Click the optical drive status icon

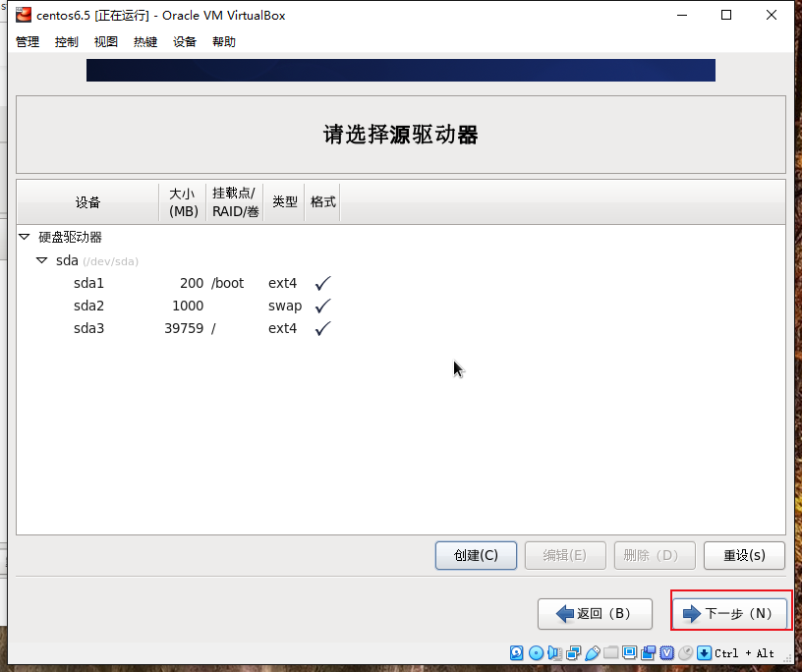tap(536, 652)
